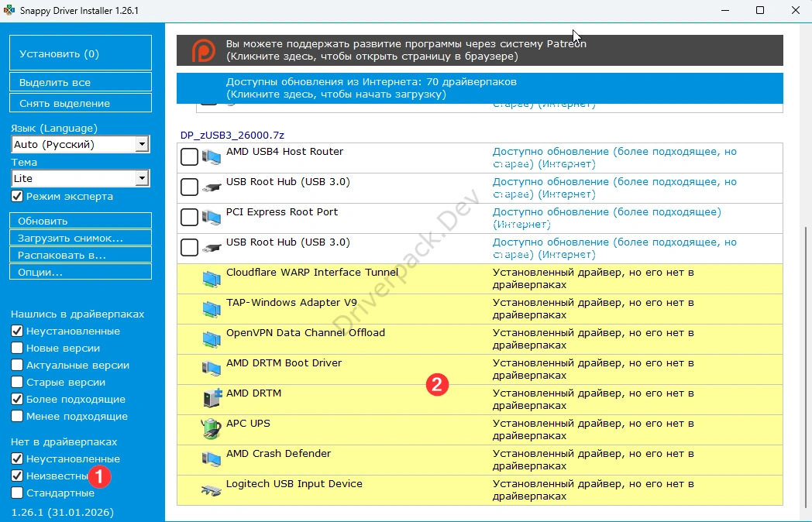Select the Logitech USB Input Device row
This screenshot has width=812, height=522.
point(480,490)
